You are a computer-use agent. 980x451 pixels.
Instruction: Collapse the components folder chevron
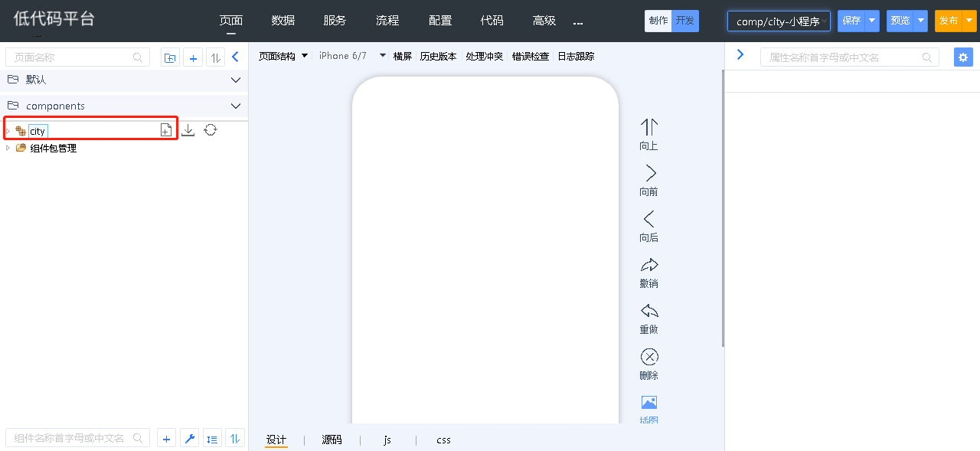point(236,106)
